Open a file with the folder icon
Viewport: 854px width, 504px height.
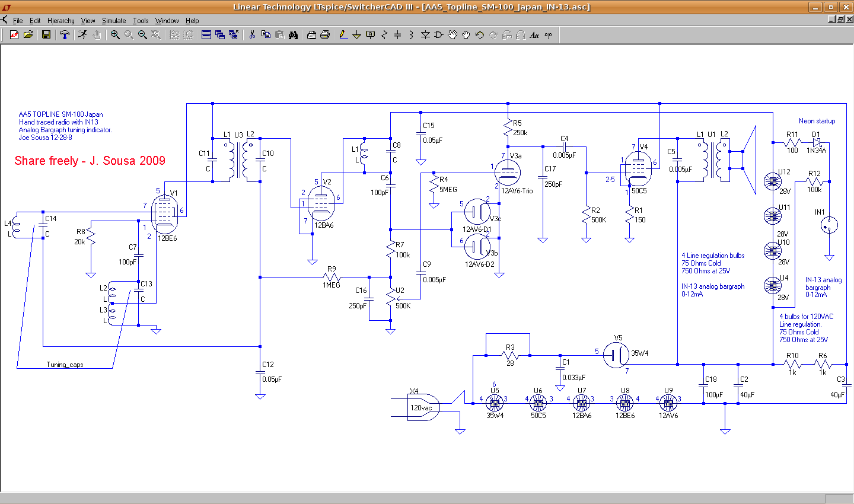(x=28, y=35)
